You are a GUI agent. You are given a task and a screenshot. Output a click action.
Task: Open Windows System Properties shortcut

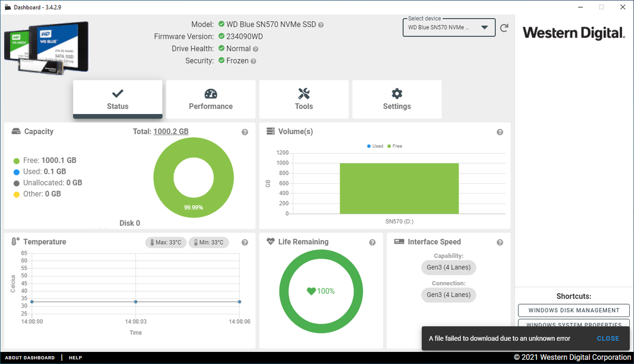click(x=574, y=323)
